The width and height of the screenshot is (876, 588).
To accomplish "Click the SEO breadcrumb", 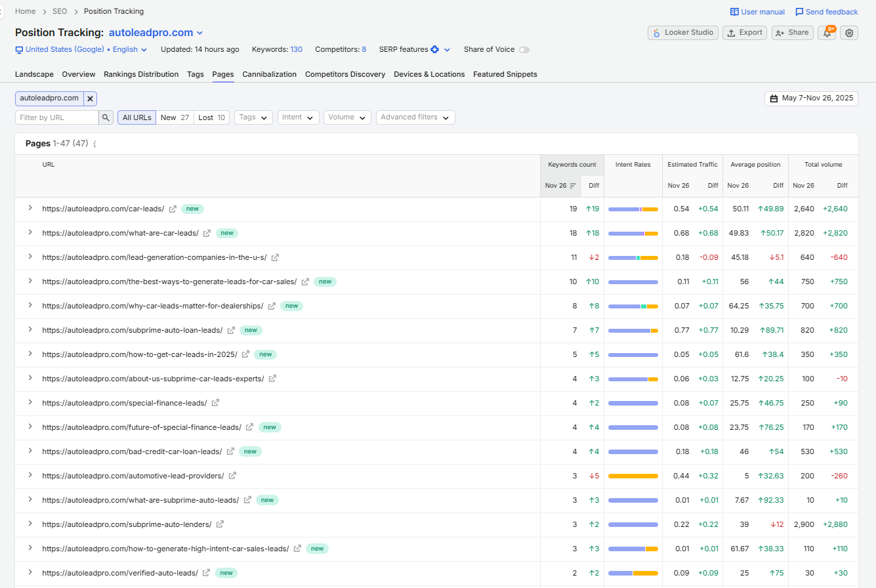I will pos(60,11).
